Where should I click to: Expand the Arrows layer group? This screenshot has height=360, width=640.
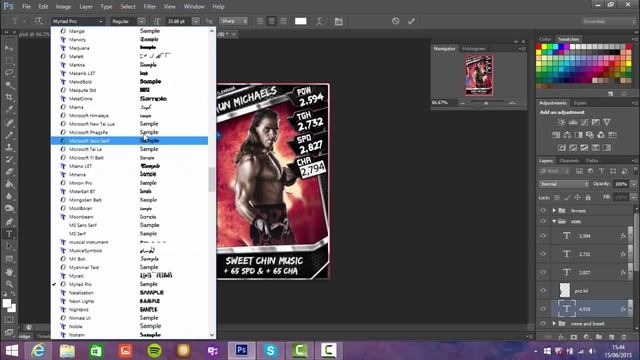coord(554,211)
